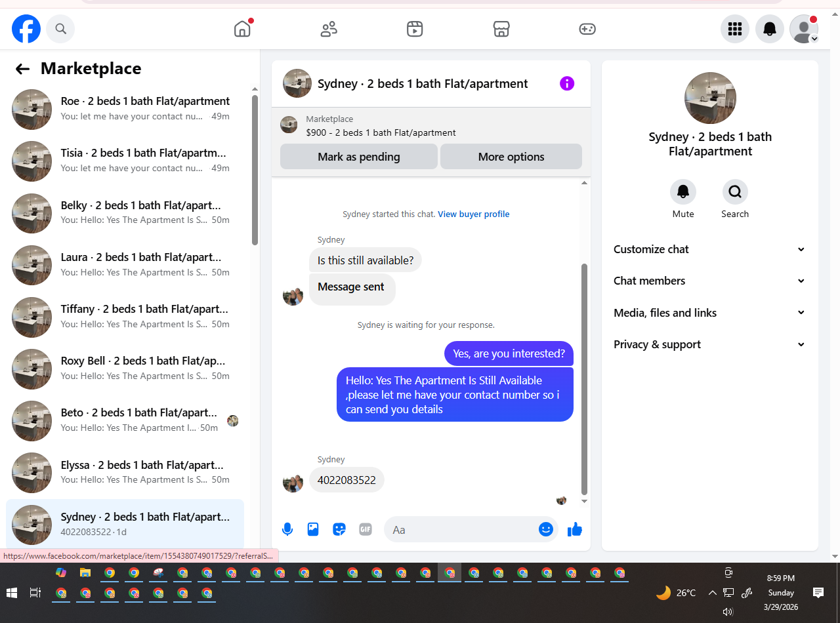Open the account profile menu
840x623 pixels.
pos(804,29)
